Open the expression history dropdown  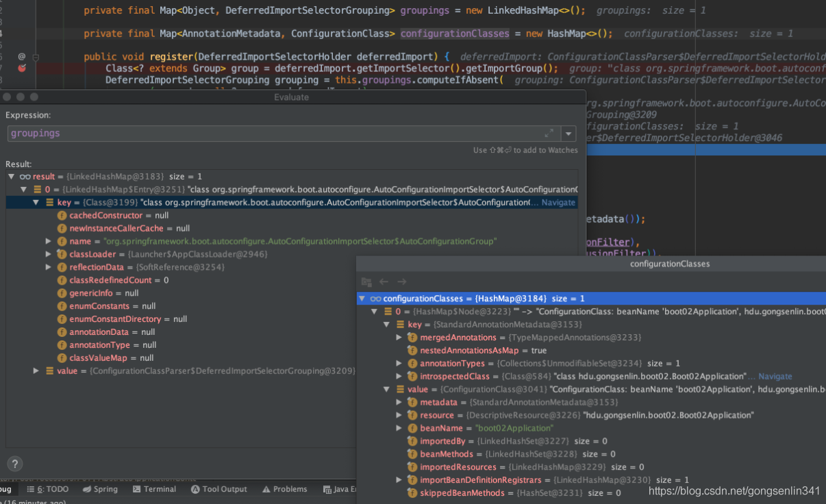tap(568, 134)
